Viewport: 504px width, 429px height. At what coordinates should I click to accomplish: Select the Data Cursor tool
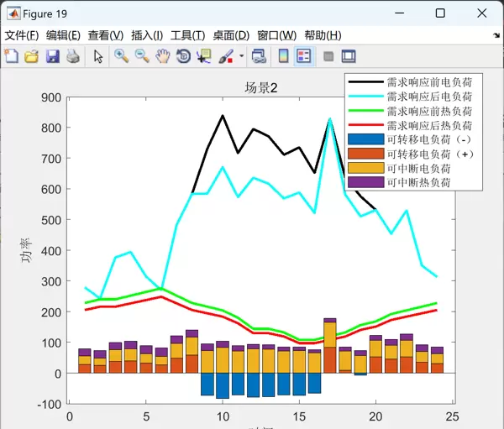click(x=204, y=56)
